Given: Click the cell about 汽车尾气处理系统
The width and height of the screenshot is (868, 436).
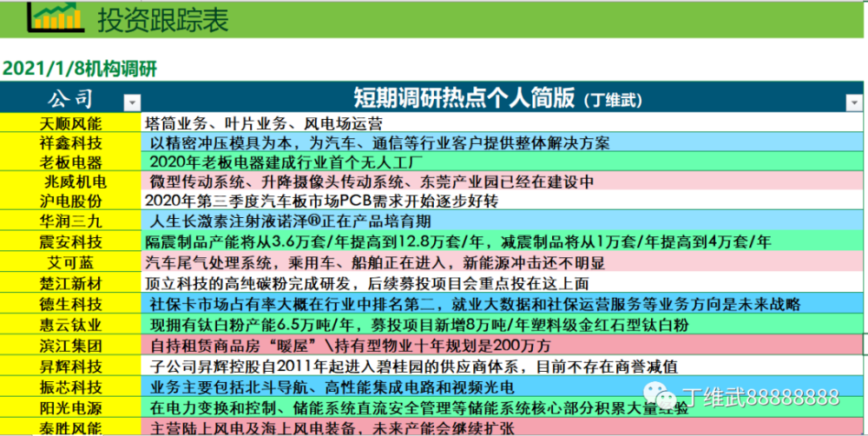Looking at the screenshot, I should [503, 261].
